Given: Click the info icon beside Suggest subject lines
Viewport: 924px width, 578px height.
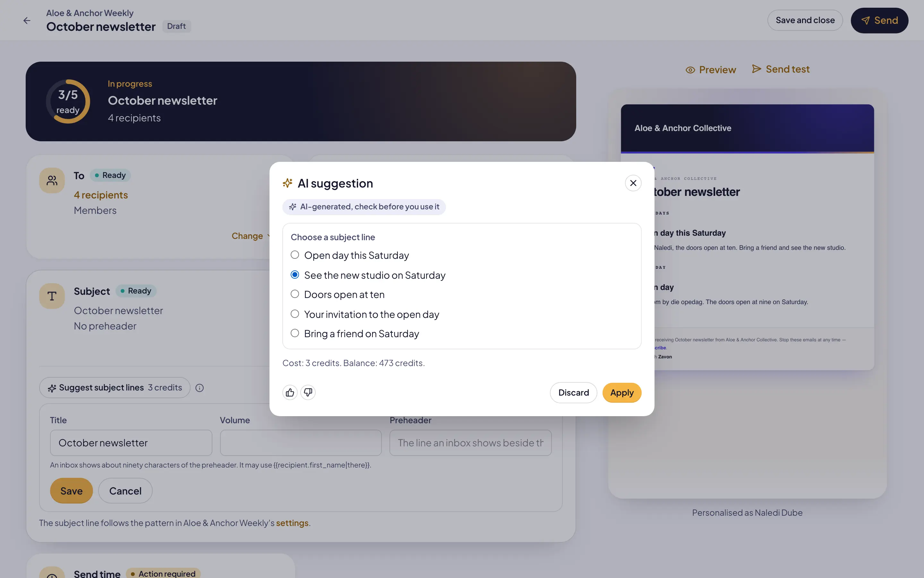Looking at the screenshot, I should [199, 388].
